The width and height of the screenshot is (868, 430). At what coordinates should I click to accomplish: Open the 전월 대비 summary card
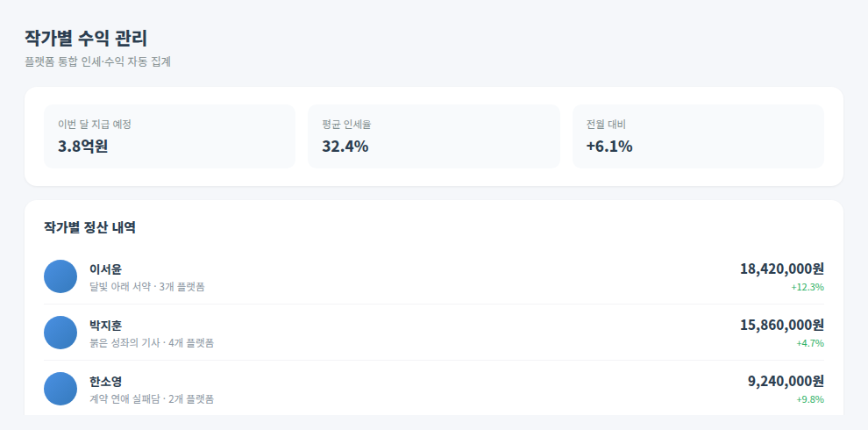click(698, 136)
